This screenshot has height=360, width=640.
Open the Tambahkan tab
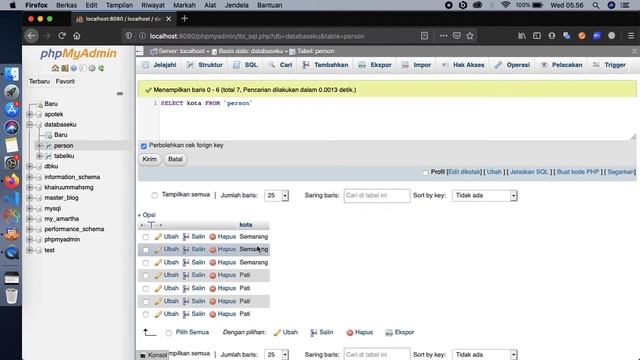tap(326, 65)
